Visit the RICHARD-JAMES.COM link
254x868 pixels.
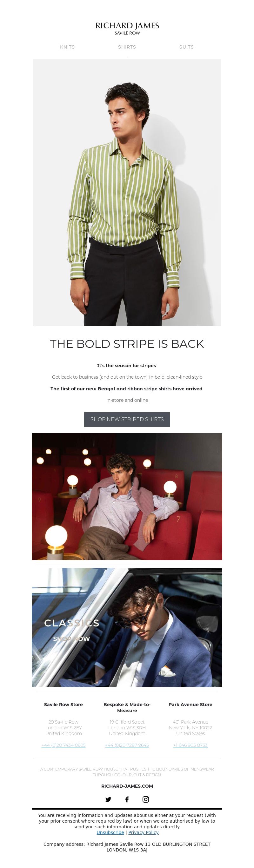[x=127, y=786]
